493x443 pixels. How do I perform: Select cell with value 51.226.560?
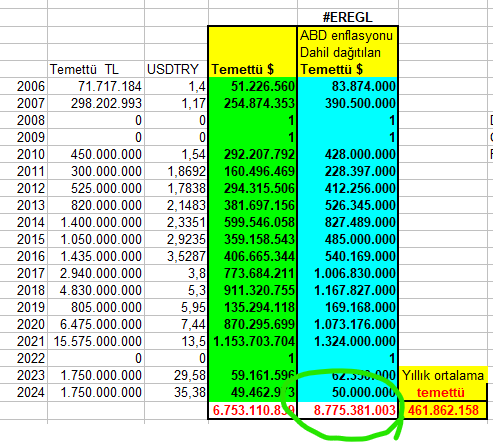[x=252, y=86]
